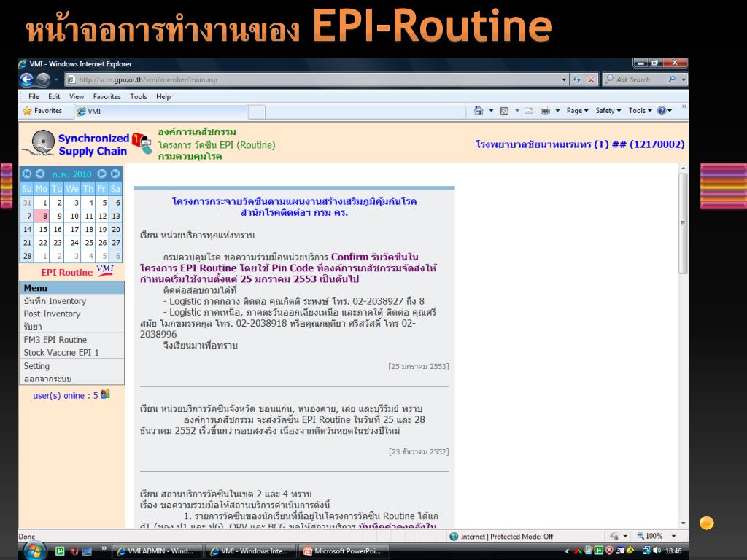Expand the search provider dropdown arrow

point(683,79)
